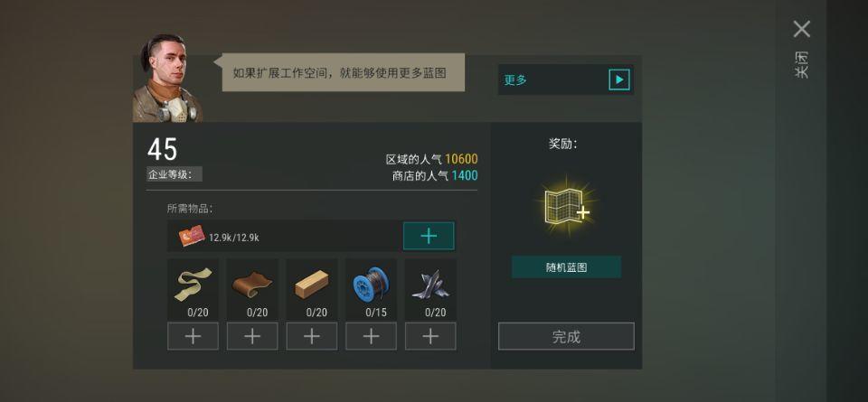Click the orange coupon ticket icon
The width and height of the screenshot is (868, 402).
tap(192, 237)
